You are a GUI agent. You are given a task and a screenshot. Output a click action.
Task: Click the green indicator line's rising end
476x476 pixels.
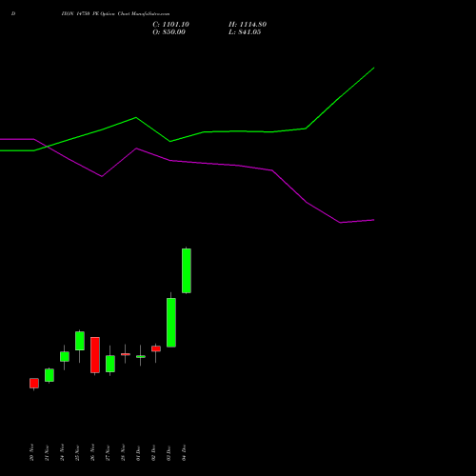pos(374,68)
